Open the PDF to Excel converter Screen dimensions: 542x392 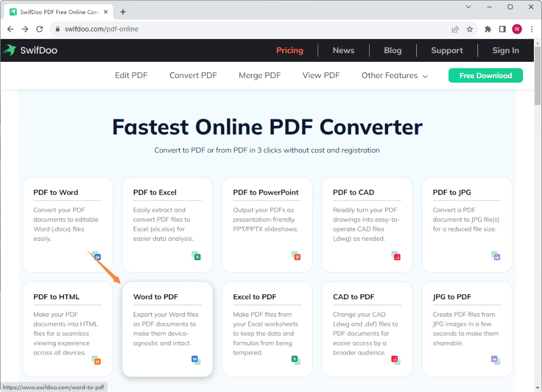[167, 224]
